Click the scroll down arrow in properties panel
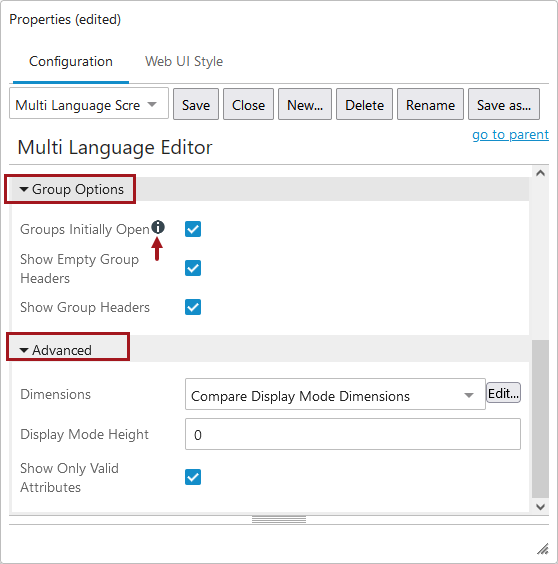Screen dimensions: 558x564 click(540, 507)
